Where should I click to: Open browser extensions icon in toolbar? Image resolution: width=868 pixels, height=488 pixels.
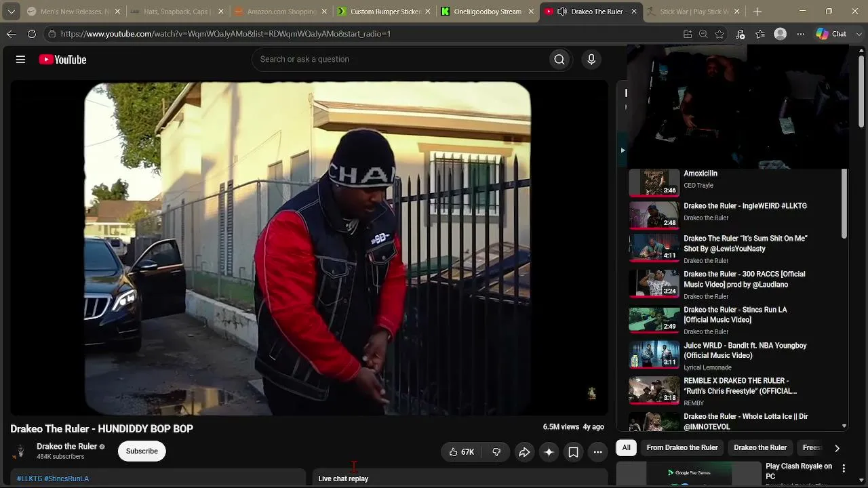pos(740,34)
